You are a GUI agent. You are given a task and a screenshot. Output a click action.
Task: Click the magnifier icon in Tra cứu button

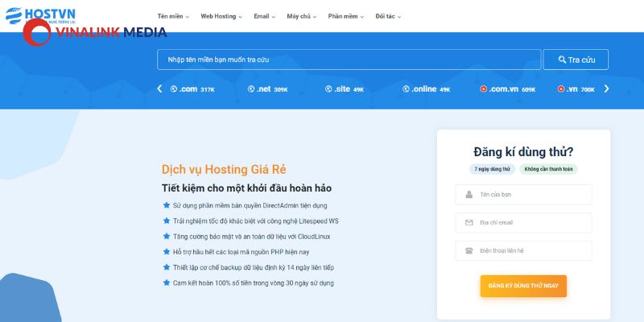pyautogui.click(x=562, y=60)
